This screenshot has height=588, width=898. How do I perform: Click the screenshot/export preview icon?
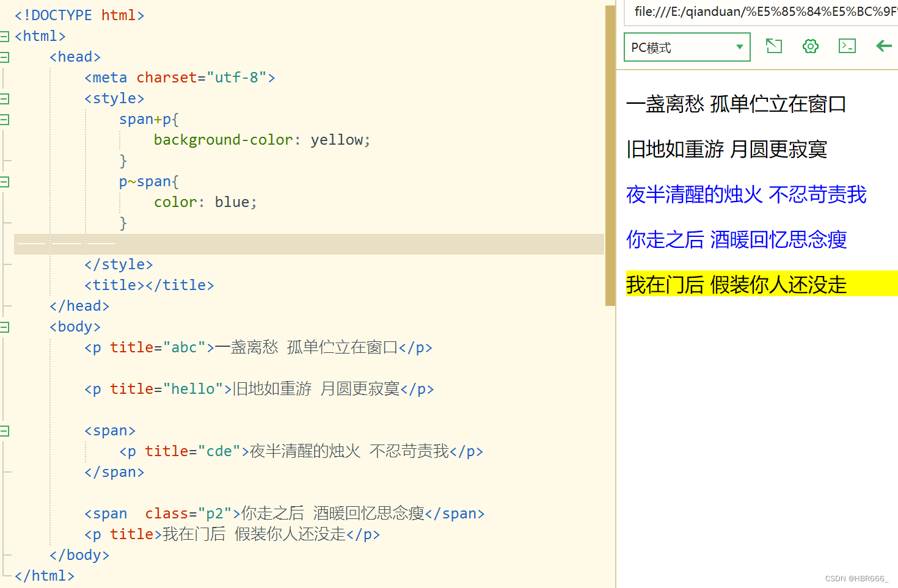point(774,46)
